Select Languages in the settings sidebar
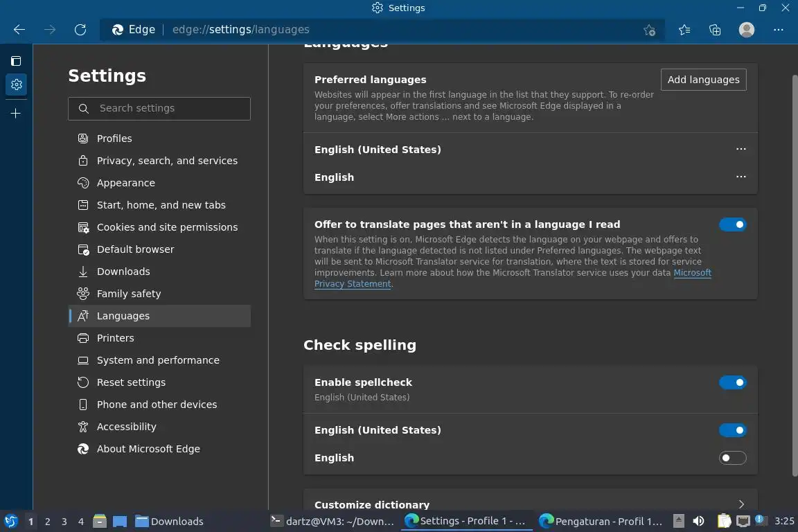The width and height of the screenshot is (798, 532). tap(159, 316)
